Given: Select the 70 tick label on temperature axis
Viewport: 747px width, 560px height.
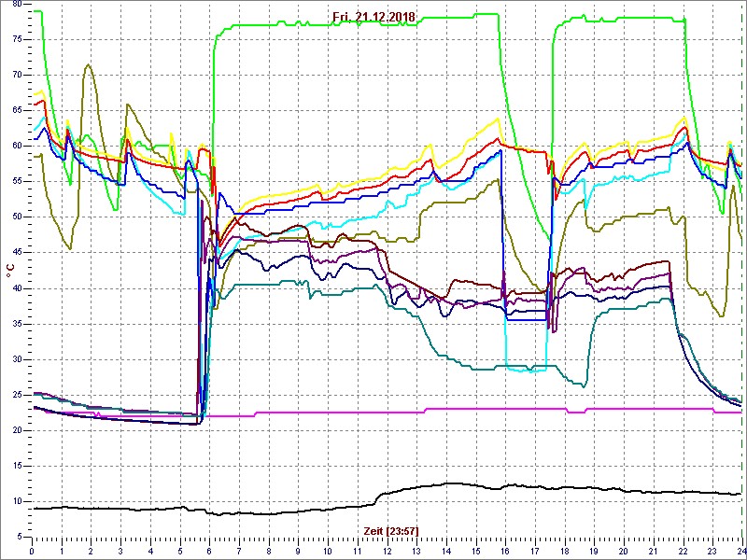Looking at the screenshot, I should click(17, 76).
